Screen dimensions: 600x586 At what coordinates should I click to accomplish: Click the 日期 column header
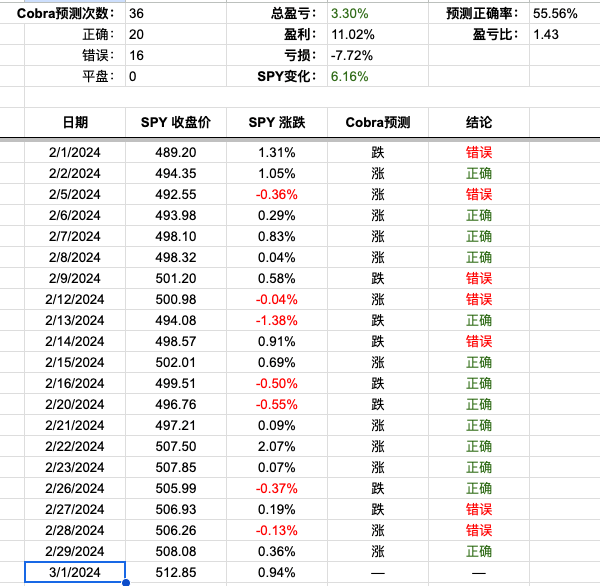pyautogui.click(x=75, y=122)
